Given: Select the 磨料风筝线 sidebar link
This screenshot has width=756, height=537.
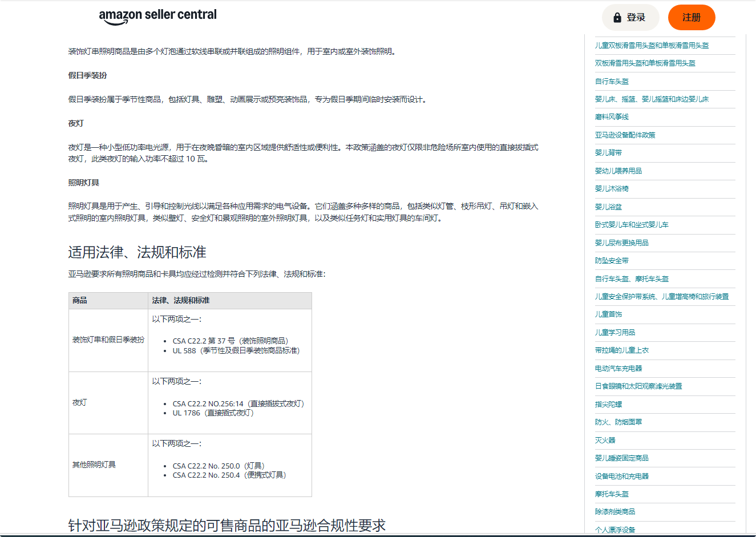Looking at the screenshot, I should [x=612, y=117].
